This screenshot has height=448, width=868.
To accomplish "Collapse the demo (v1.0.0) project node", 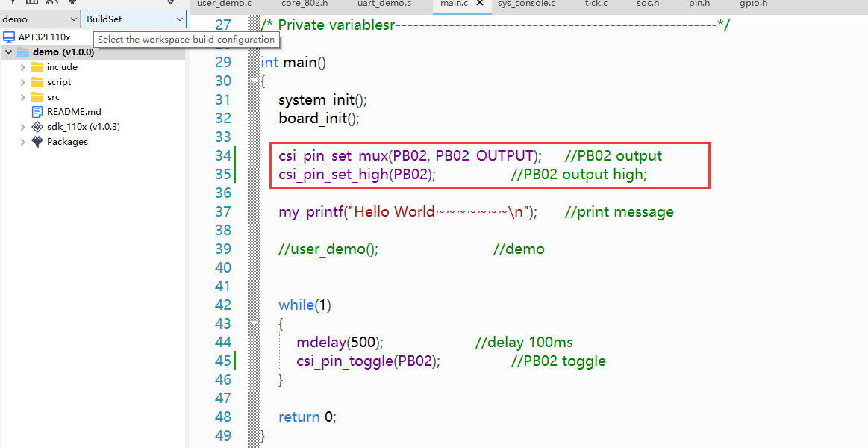I will 8,52.
